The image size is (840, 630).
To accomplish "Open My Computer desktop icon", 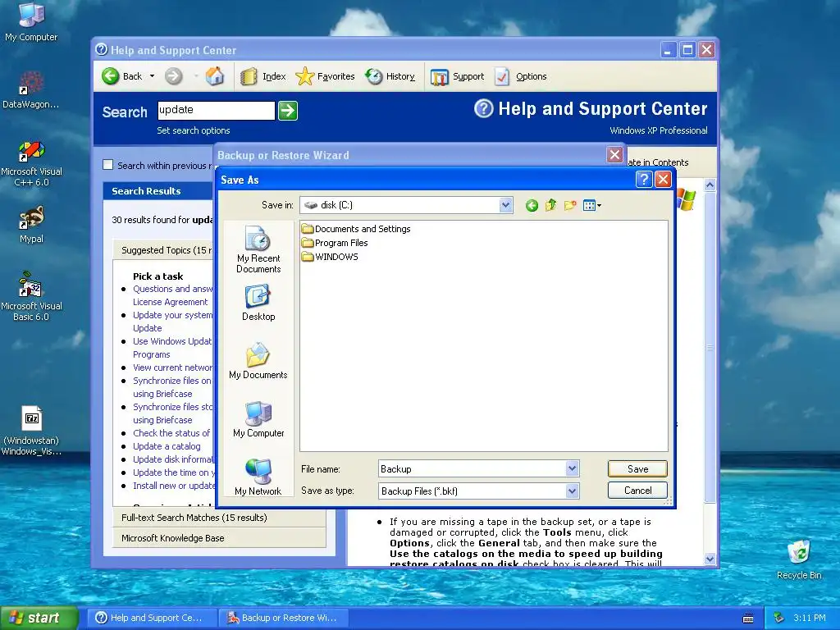I will (31, 21).
